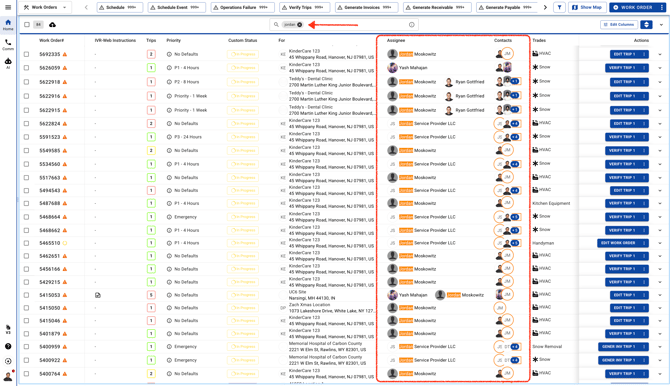Switch to the Schedule tab
670x386 pixels.
[120, 7]
